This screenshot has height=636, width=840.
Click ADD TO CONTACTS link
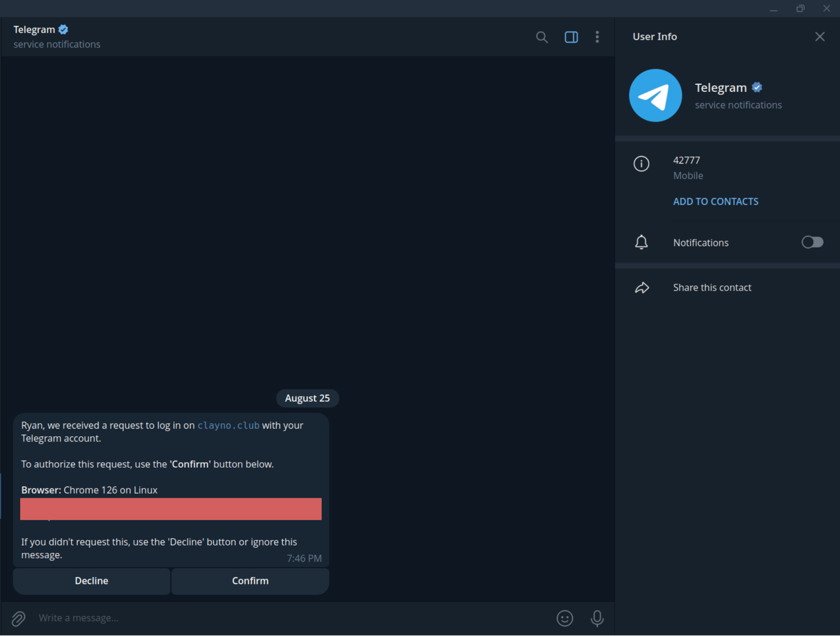(x=717, y=201)
